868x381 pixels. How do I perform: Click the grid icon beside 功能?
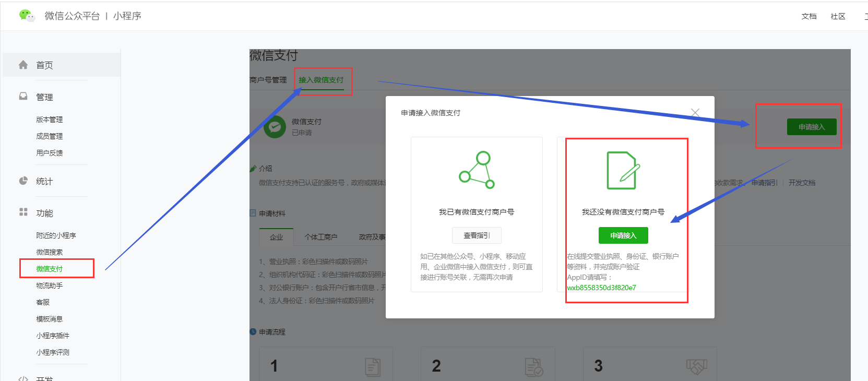(x=23, y=212)
